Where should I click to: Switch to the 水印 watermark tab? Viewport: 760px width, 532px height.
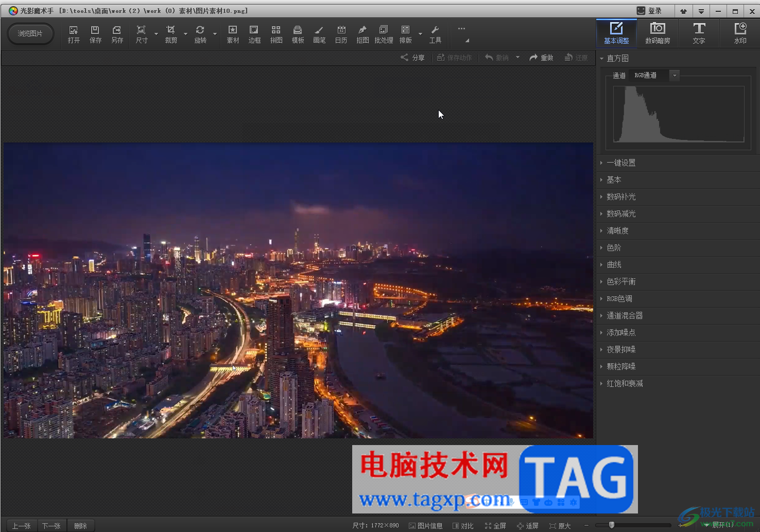740,33
